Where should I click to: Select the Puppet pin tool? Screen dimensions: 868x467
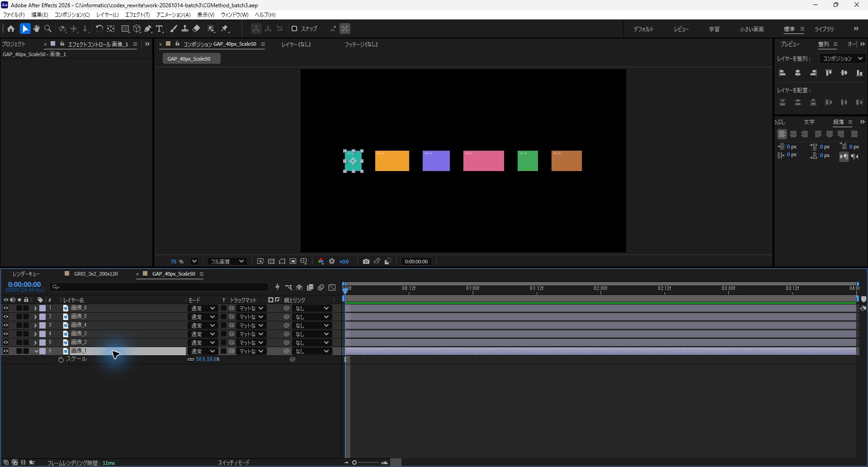tap(225, 29)
